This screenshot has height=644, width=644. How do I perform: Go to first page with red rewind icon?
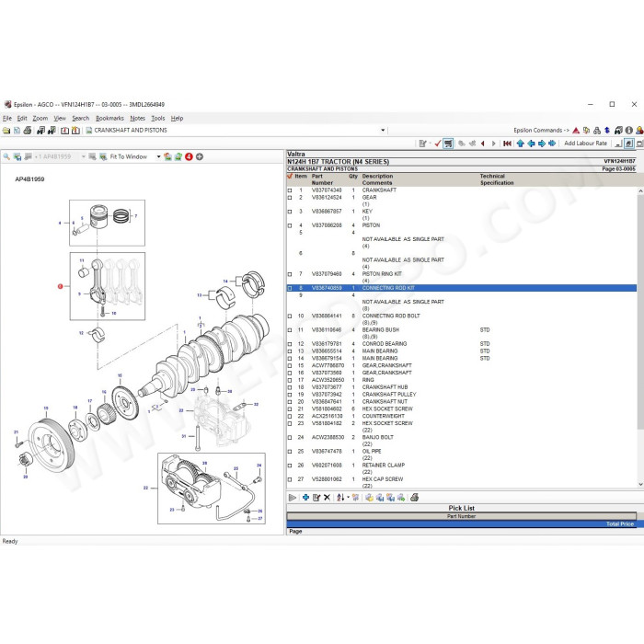(x=507, y=144)
